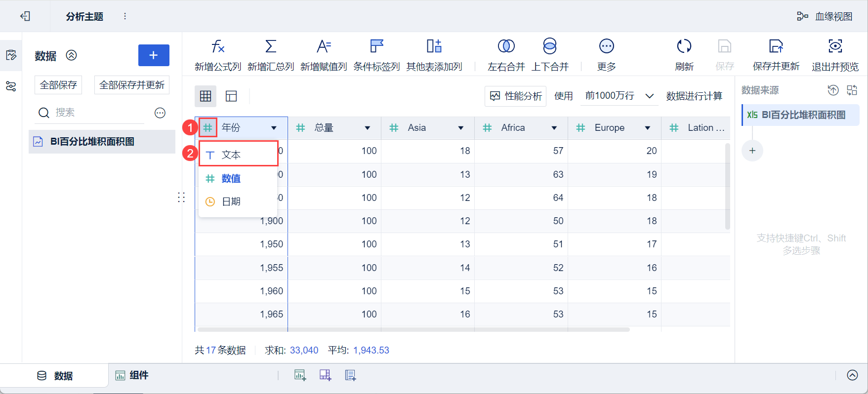Switch to the 数据 bottom tab
868x394 pixels.
55,376
